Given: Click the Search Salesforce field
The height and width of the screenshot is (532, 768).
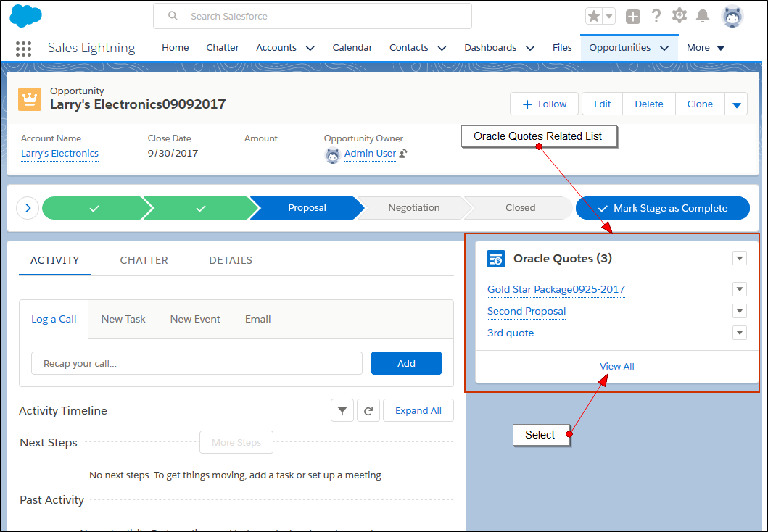Looking at the screenshot, I should pyautogui.click(x=313, y=16).
